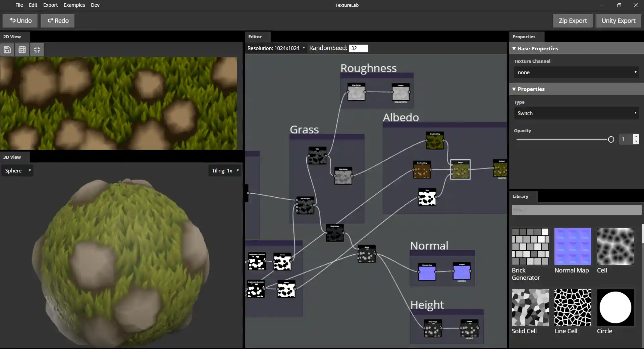Open the Tiling dropdown in 3D View
Screen dimensions: 644x349
point(225,170)
